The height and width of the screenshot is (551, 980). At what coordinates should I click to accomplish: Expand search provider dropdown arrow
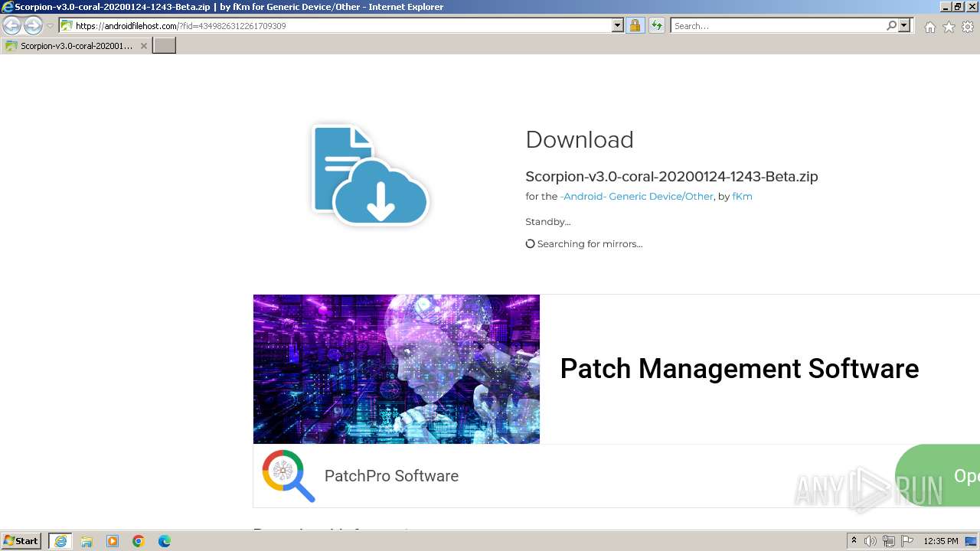(x=904, y=25)
